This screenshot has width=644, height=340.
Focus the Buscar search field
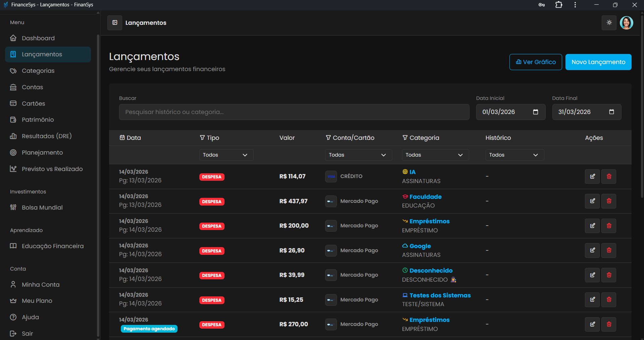coord(294,112)
